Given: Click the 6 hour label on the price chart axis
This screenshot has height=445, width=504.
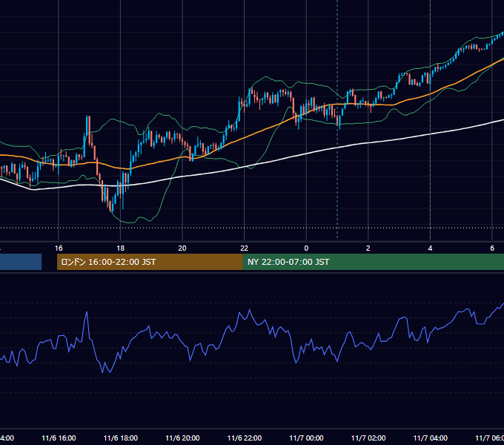Looking at the screenshot, I should pyautogui.click(x=492, y=248).
